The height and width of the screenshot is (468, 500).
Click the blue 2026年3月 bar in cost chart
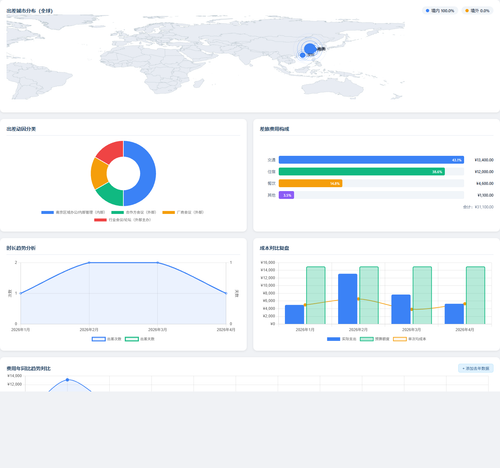coord(401,309)
